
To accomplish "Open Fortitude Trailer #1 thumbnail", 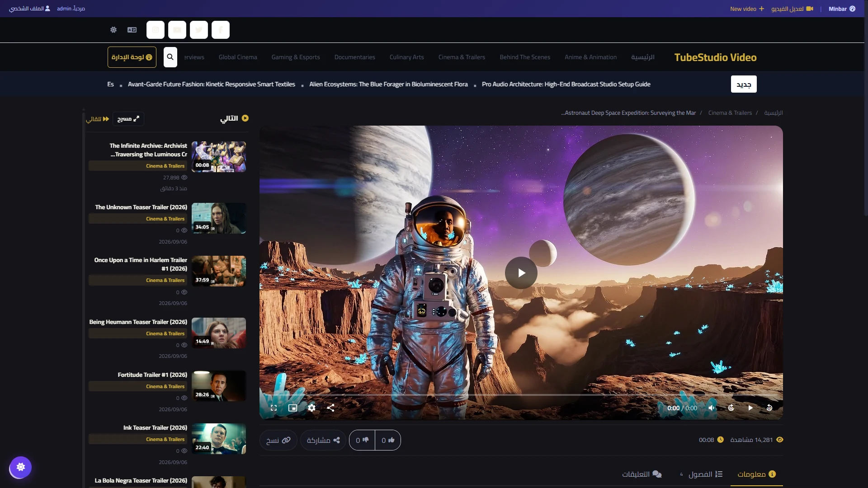I will (x=219, y=386).
